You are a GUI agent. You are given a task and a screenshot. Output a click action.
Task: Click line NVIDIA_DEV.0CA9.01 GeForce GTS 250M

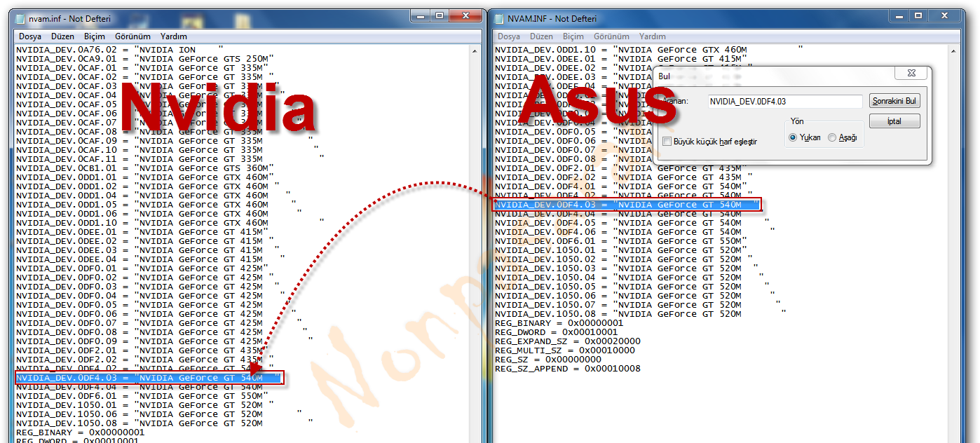click(144, 59)
